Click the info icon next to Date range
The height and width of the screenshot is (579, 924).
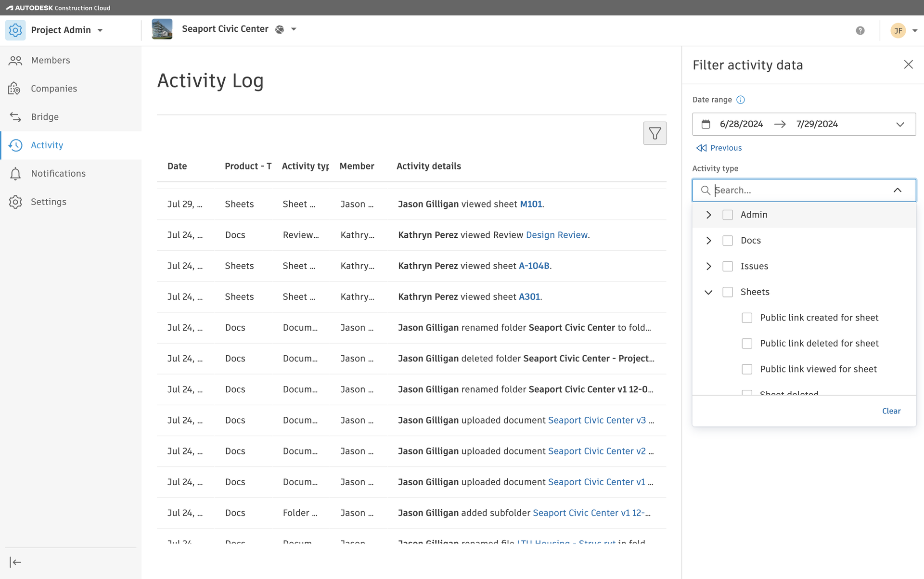tap(741, 100)
